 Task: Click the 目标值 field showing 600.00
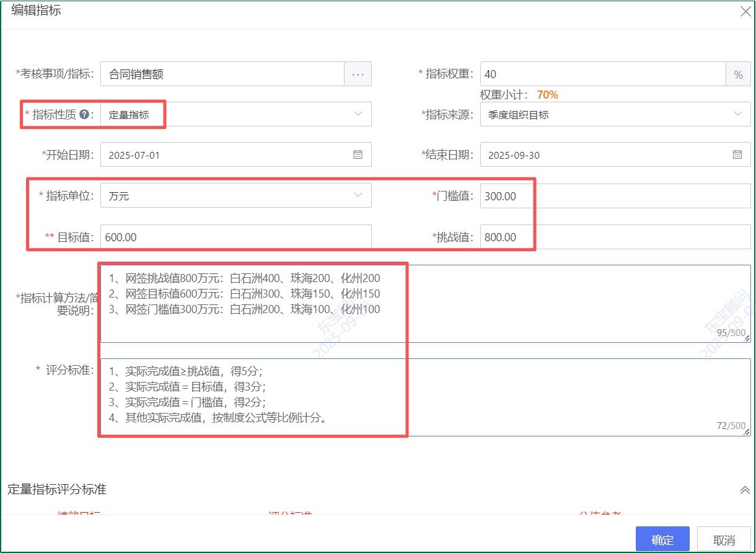point(235,237)
